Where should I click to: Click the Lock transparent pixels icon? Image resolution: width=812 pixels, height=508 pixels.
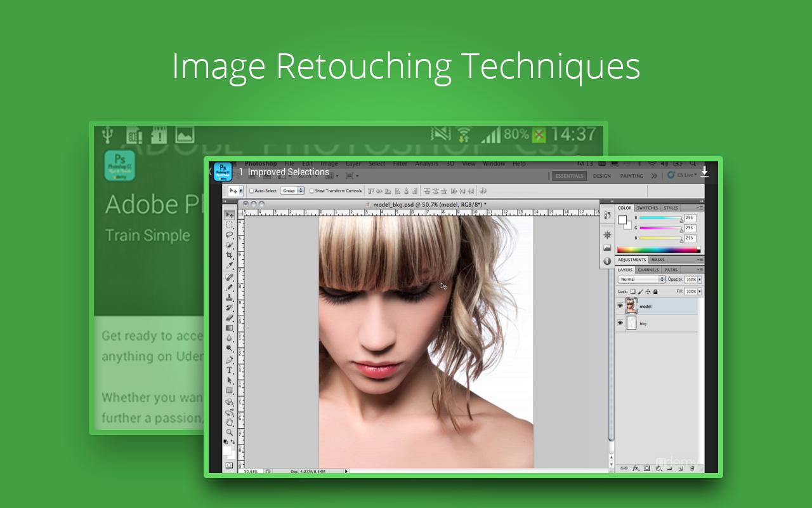pos(632,291)
